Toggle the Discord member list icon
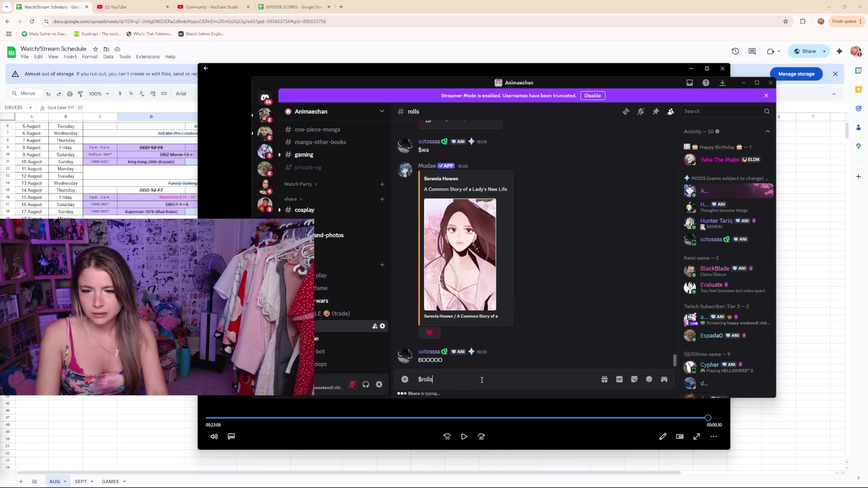The image size is (868, 488). (671, 112)
